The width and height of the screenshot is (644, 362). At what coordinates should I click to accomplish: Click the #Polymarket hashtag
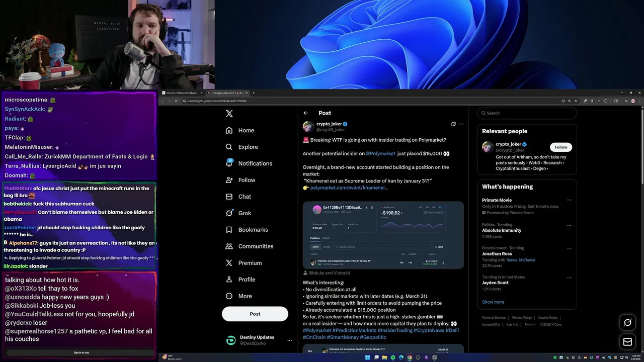click(317, 330)
